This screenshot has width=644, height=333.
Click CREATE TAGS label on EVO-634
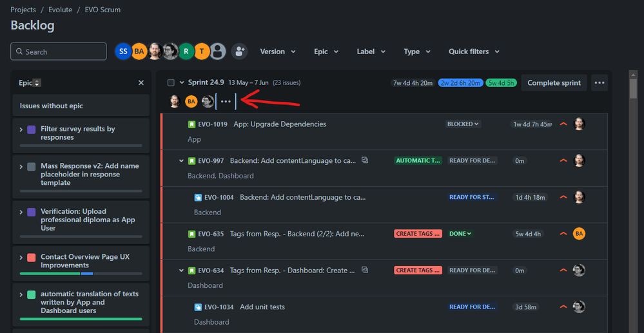tap(418, 270)
